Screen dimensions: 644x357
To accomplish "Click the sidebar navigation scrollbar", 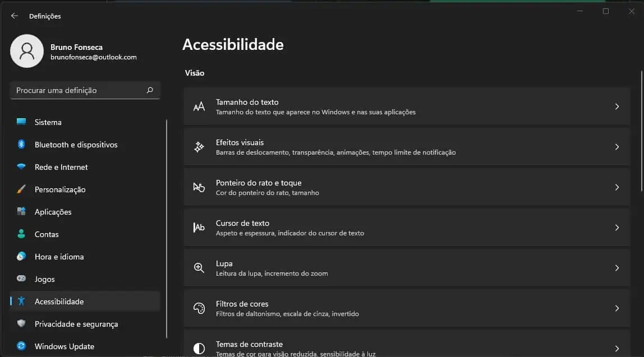I will (x=167, y=229).
